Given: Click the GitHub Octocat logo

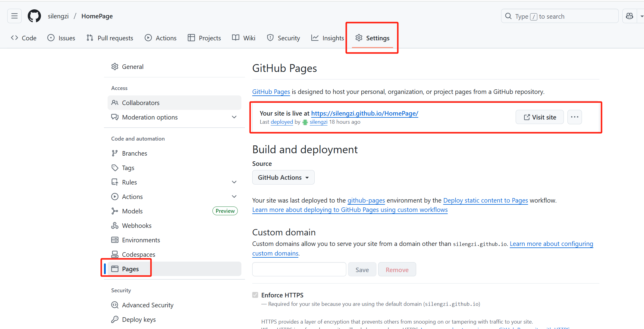Looking at the screenshot, I should coord(34,16).
